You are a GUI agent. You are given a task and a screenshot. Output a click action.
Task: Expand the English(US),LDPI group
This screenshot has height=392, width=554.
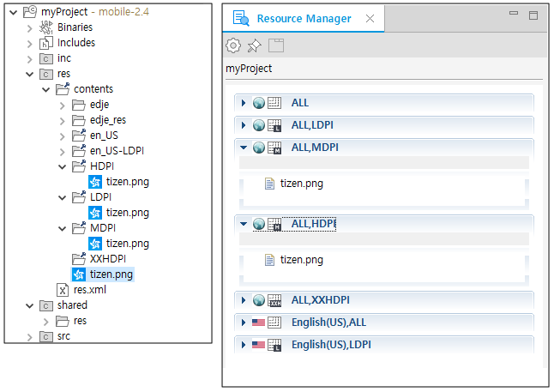pos(244,345)
